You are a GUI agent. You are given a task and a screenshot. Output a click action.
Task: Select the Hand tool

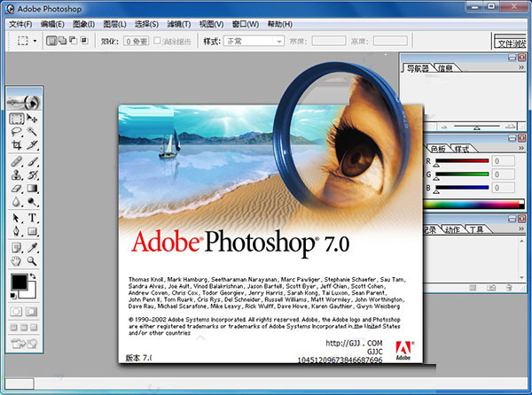click(x=16, y=261)
